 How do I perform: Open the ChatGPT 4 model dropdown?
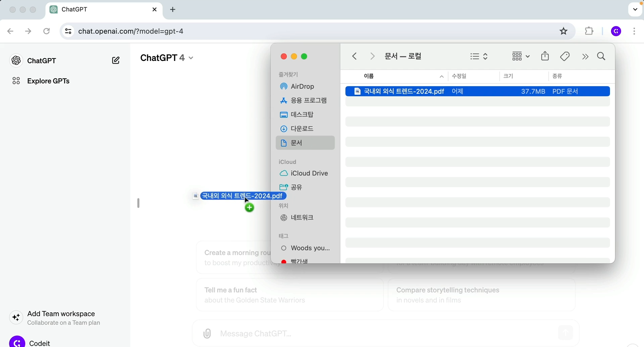[167, 58]
